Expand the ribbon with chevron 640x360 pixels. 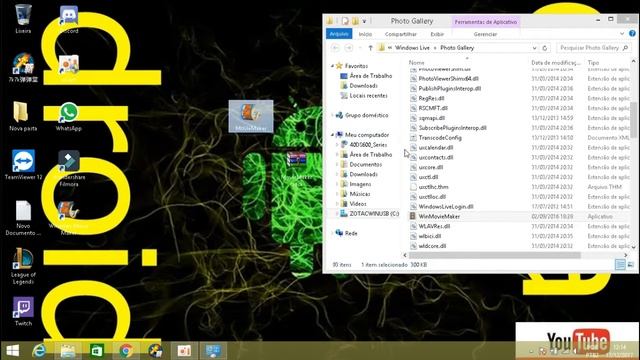coord(622,33)
